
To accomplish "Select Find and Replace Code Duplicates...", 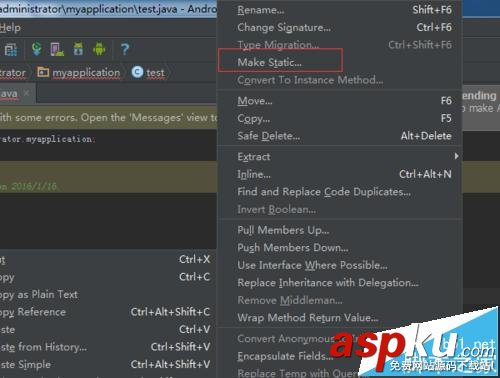I will pos(340,192).
